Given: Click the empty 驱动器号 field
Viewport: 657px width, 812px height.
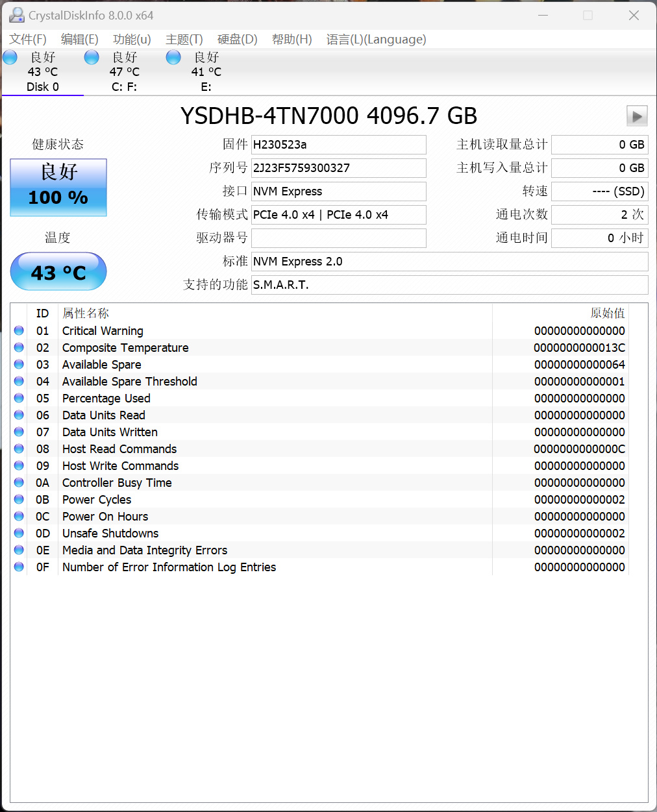Looking at the screenshot, I should point(339,238).
